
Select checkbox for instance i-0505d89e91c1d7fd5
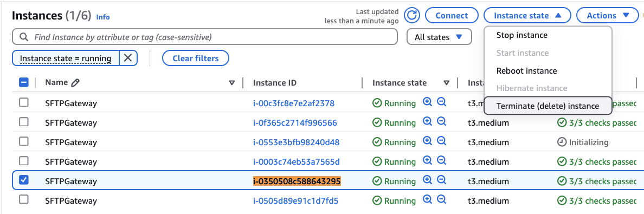(x=24, y=200)
